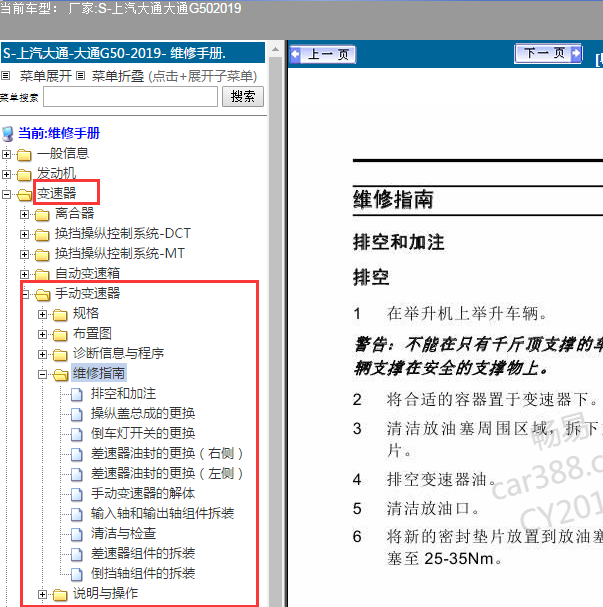Click the page icon beside 差速器组件的拆装
This screenshot has width=603, height=607.
77,554
